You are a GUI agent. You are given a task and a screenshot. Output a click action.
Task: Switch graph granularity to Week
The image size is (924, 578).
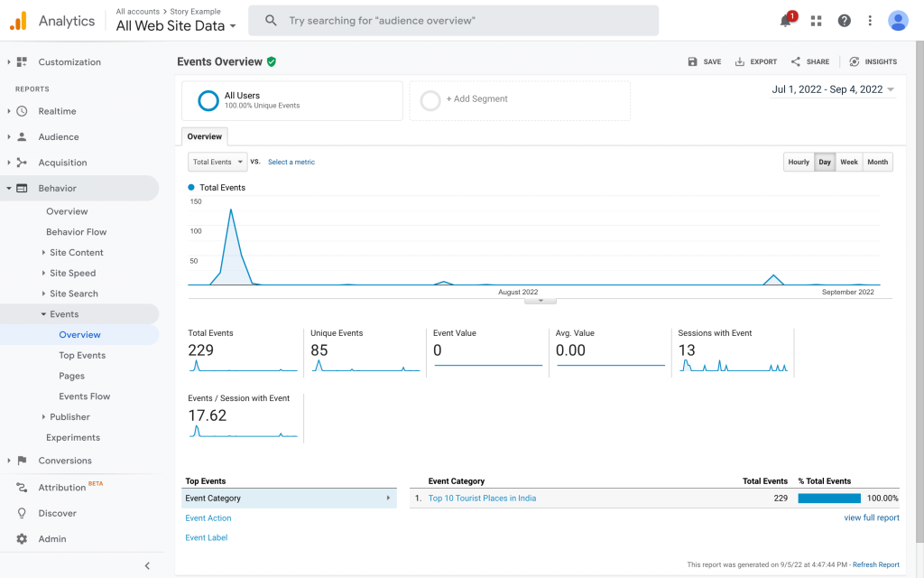coord(848,162)
